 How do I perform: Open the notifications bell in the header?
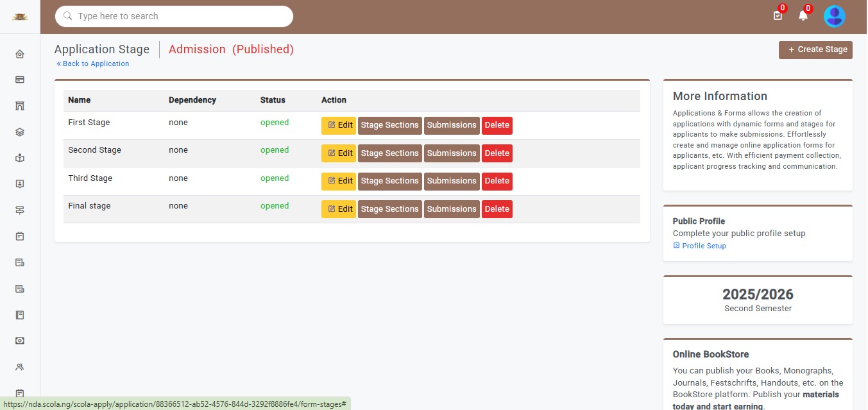click(x=803, y=16)
